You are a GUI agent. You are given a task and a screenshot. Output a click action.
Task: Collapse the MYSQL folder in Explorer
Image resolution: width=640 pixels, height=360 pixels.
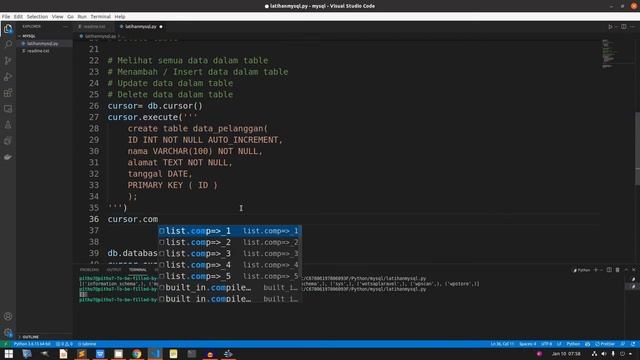29,36
